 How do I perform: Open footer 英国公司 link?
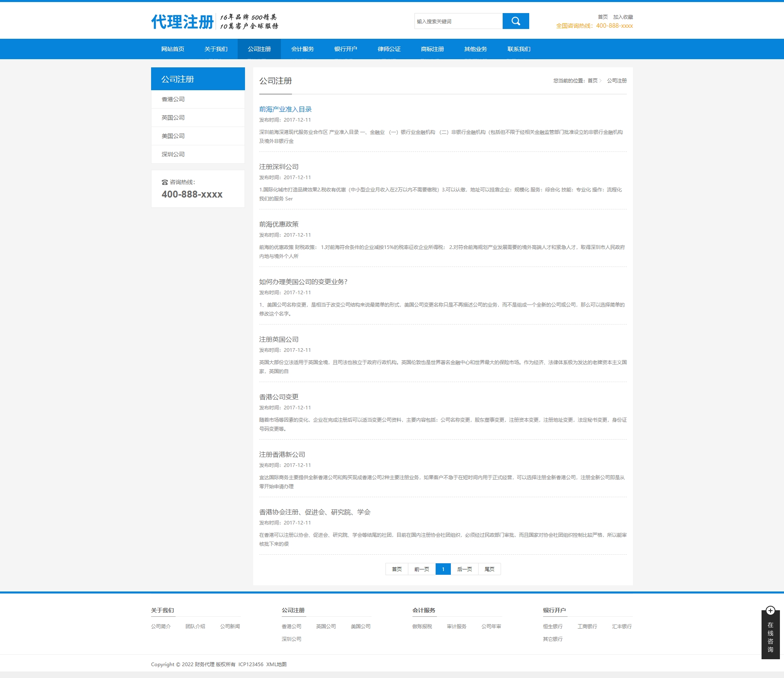[x=326, y=627]
